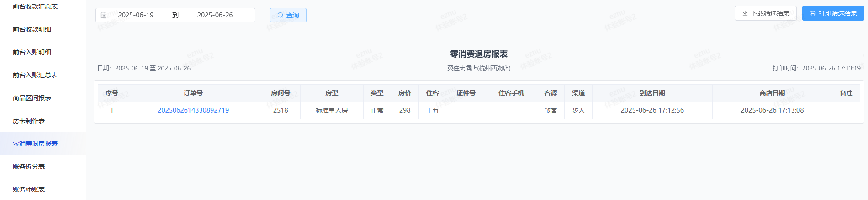Screen dimensions: 868x200
Task: Click the 到达日期 column header
Action: pos(652,93)
